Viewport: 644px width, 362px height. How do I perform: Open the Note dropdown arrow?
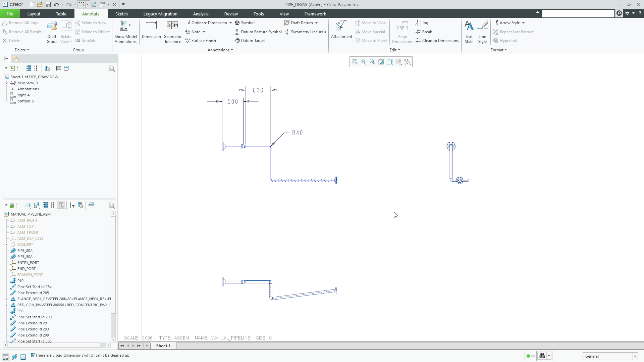pos(204,32)
